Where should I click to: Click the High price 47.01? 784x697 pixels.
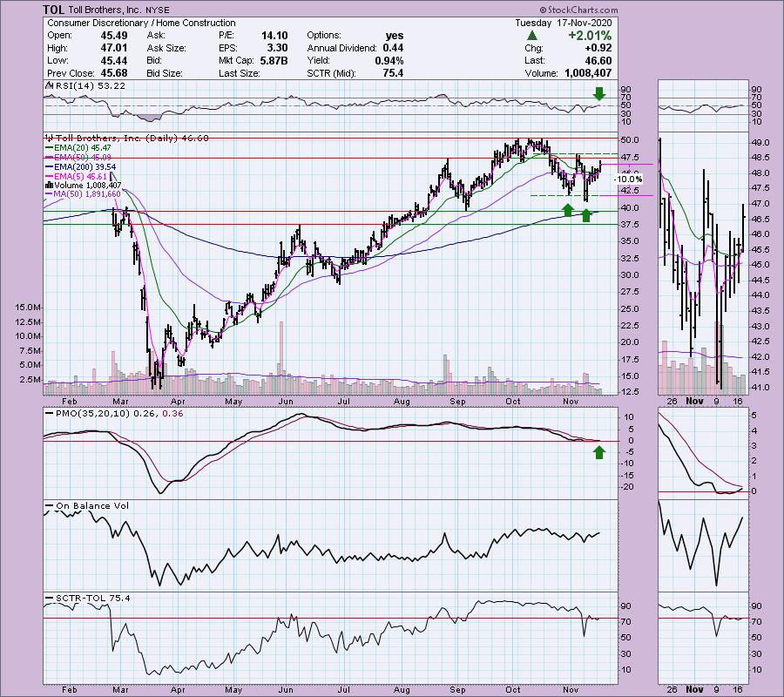[114, 48]
